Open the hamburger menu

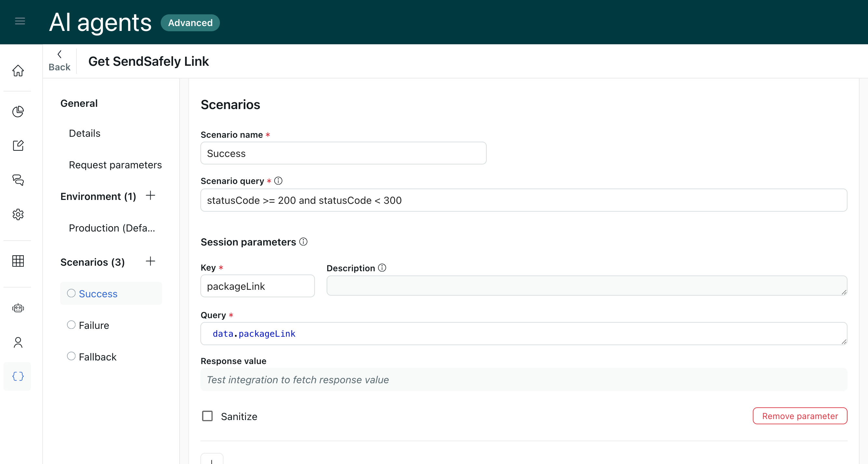(20, 21)
